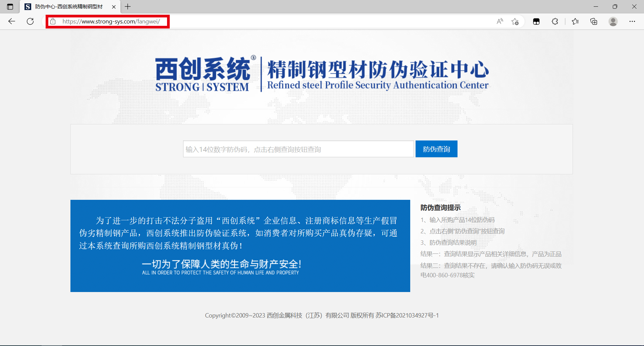Refresh the current page
The width and height of the screenshot is (644, 346).
click(30, 21)
